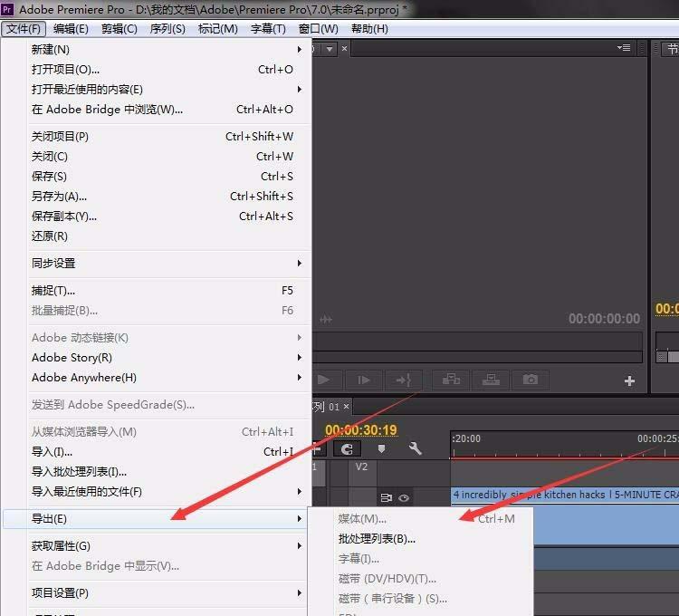
Task: Open timeline display settings wrench
Action: [415, 448]
